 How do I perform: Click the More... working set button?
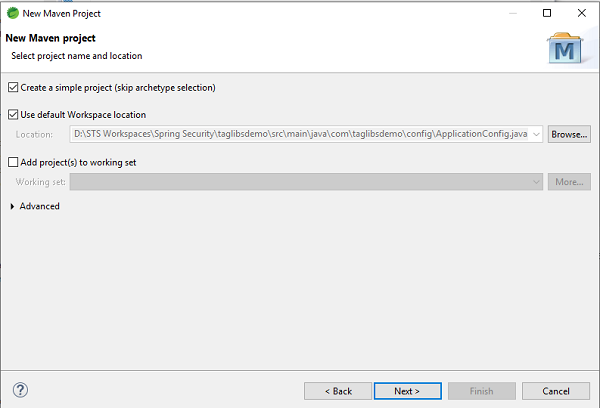tap(569, 182)
